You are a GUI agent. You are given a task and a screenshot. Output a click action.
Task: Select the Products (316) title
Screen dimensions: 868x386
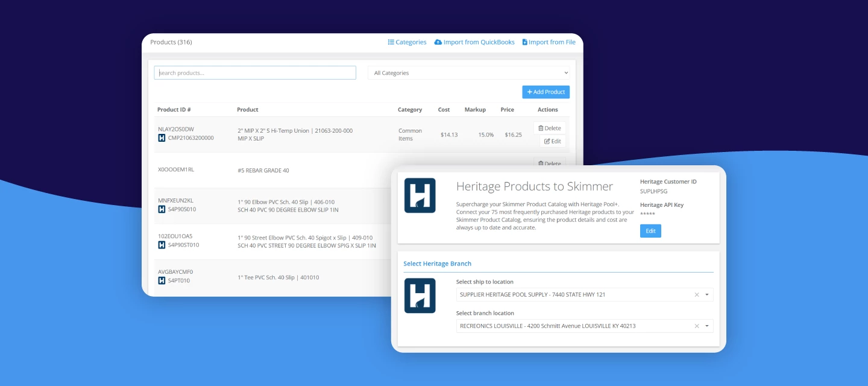[x=171, y=42]
